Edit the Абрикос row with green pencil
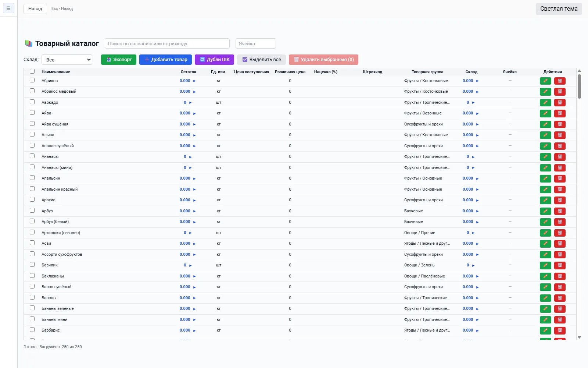Image resolution: width=588 pixels, height=368 pixels. click(545, 81)
